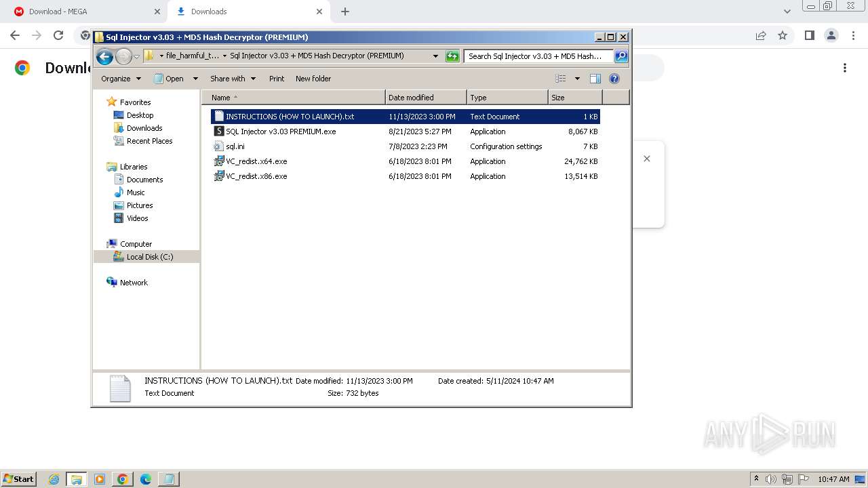Open a new Chrome tab
The image size is (868, 488).
pos(345,12)
